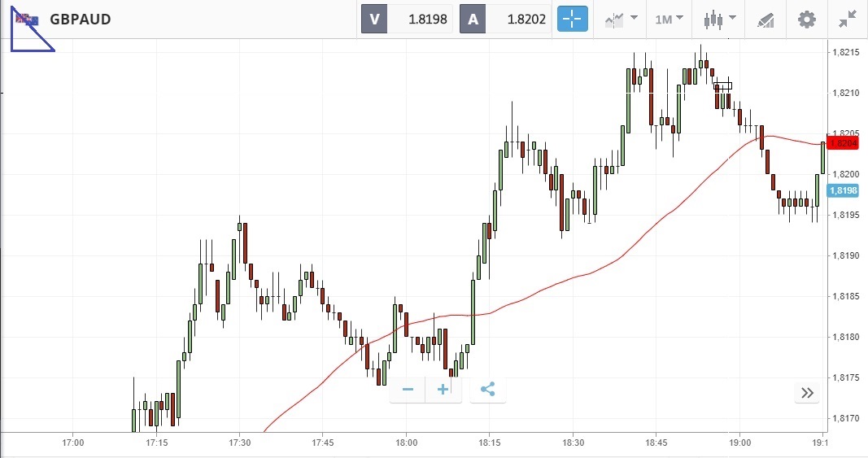Select the drawing tools pencil icon
Viewport: 868px width, 458px height.
point(765,19)
